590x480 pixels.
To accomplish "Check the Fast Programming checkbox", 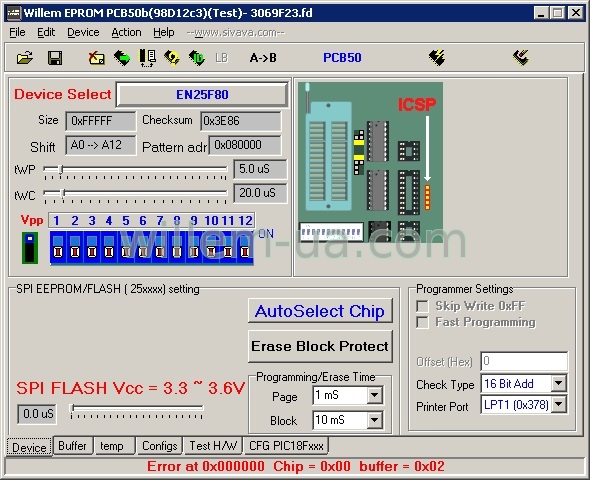I will tap(423, 322).
